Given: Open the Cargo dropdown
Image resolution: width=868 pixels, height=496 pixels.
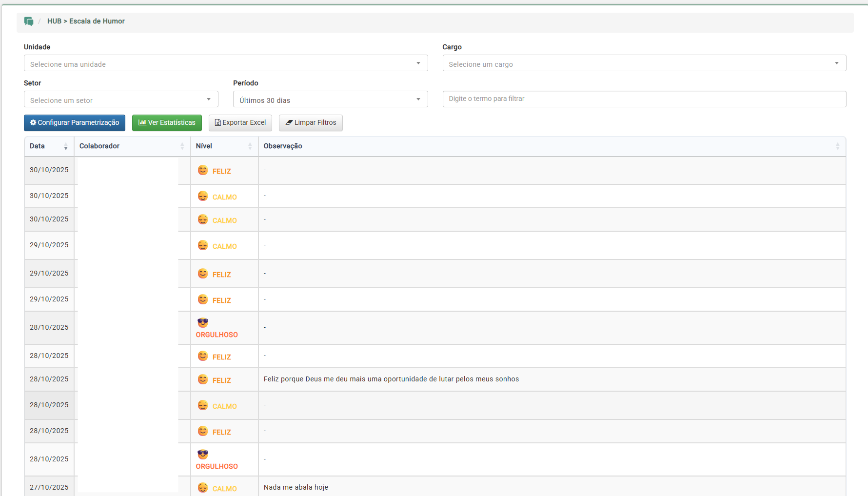Looking at the screenshot, I should coord(644,63).
